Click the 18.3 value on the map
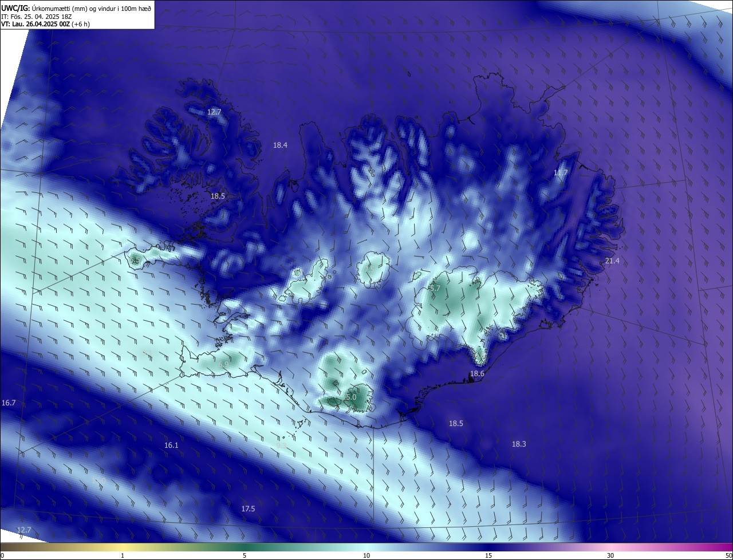 tap(519, 444)
